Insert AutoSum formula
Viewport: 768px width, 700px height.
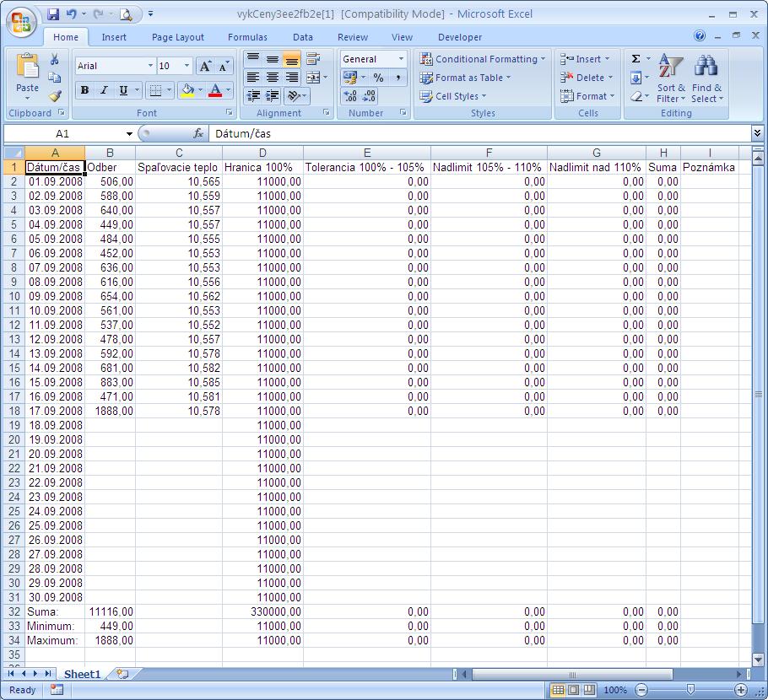[x=635, y=59]
